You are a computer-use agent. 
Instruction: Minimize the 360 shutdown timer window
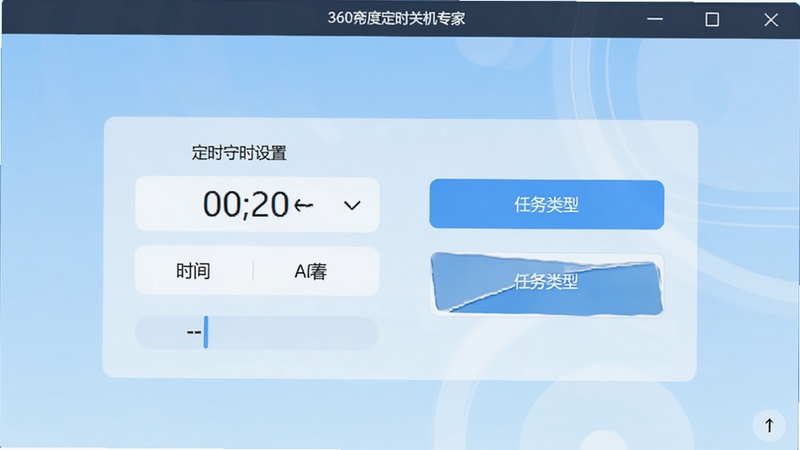tap(655, 19)
